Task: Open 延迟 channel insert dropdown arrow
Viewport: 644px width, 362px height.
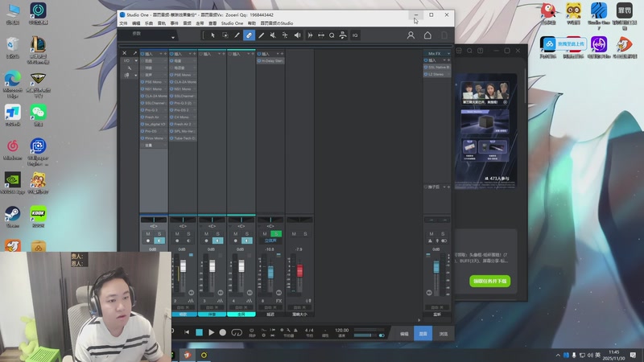Action: pos(278,54)
